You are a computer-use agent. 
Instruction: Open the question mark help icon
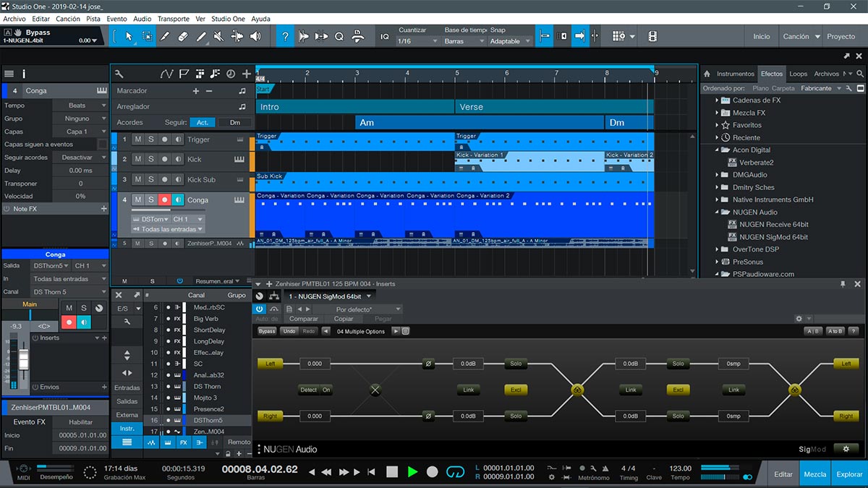pos(285,36)
